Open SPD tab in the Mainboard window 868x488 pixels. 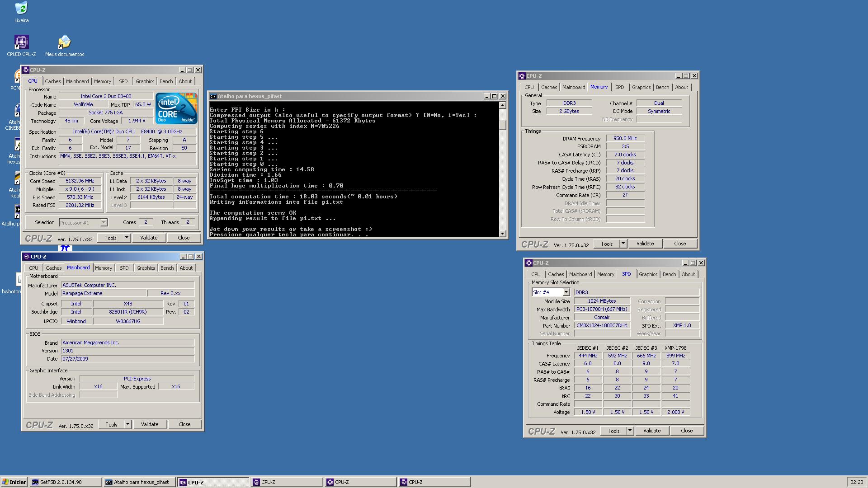(124, 268)
